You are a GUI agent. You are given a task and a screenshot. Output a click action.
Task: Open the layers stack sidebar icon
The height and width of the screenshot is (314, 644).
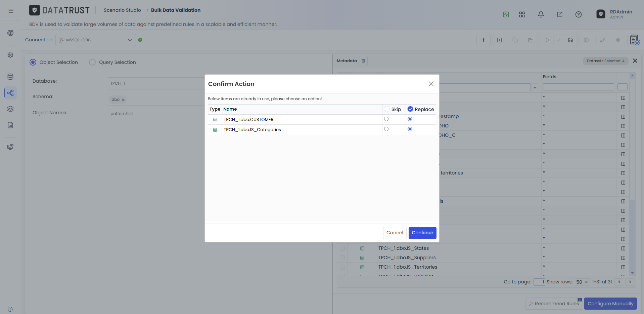coord(10,109)
